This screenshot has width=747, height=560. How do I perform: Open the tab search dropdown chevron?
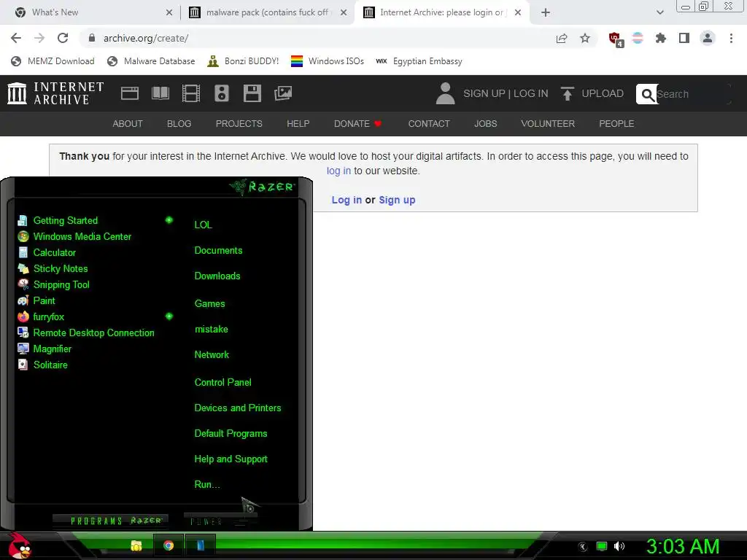click(659, 12)
